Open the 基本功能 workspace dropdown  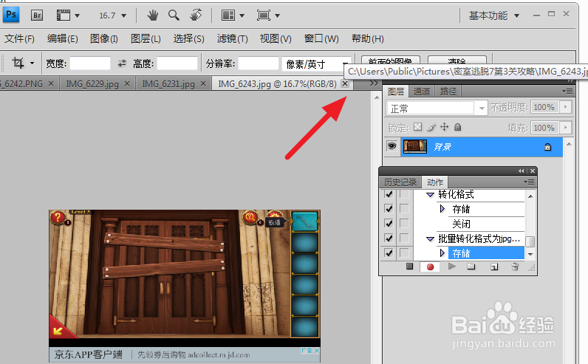click(x=494, y=16)
